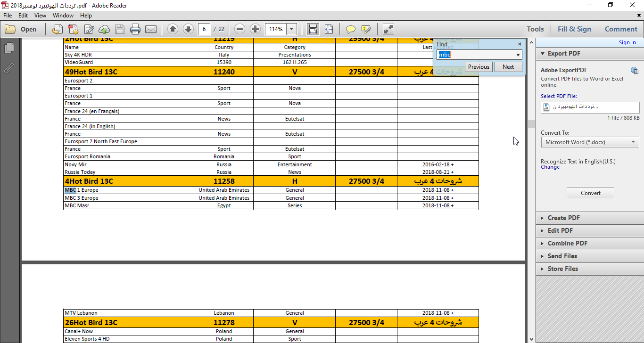Add a sticky note comment icon
Screen dimensions: 644x343
point(351,29)
